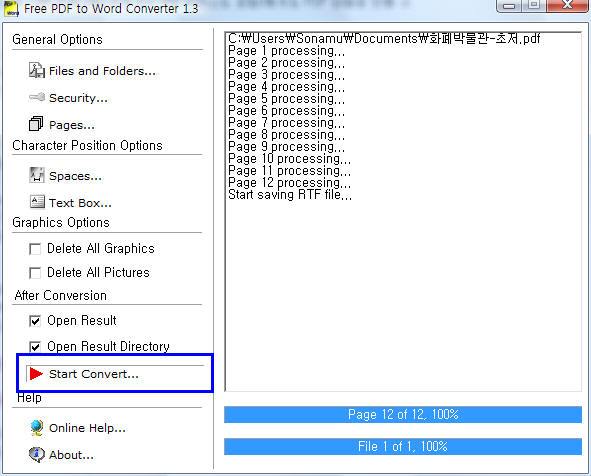This screenshot has height=476, width=591.
Task: Select the 'Page 6 processing...' log line
Action: point(286,111)
